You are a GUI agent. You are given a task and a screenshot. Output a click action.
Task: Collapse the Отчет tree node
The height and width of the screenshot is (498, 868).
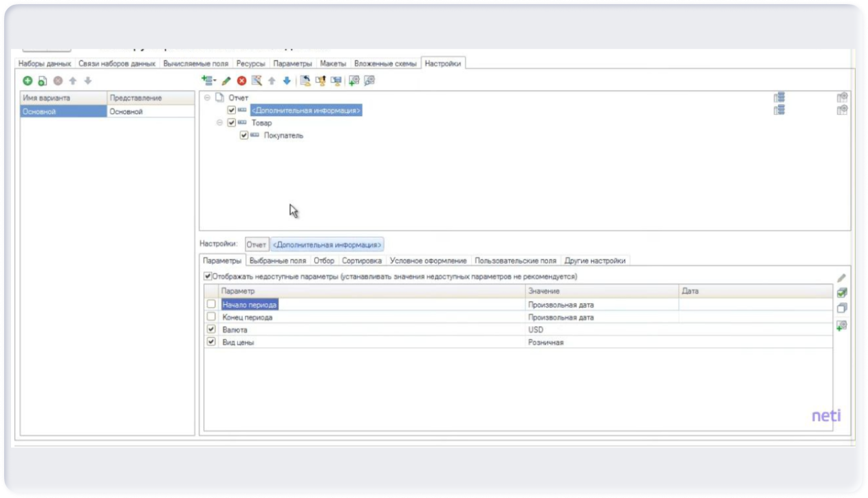208,98
